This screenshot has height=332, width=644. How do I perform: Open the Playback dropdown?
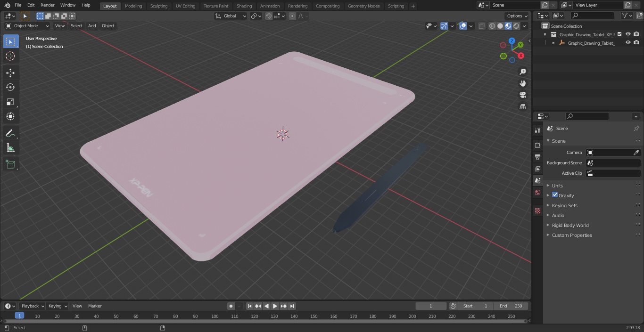pyautogui.click(x=32, y=306)
